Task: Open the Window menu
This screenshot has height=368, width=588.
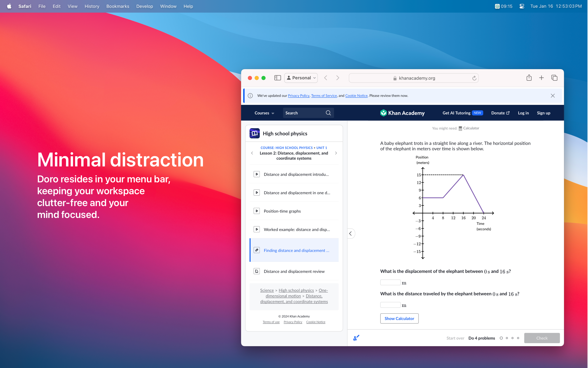Action: (168, 6)
